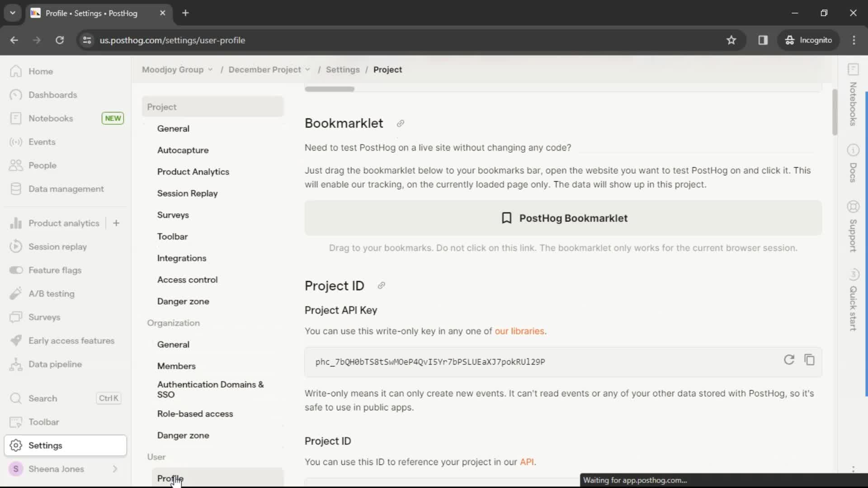Screen dimensions: 868x488
Task: Select the Danger zone under Organization
Action: point(183,435)
